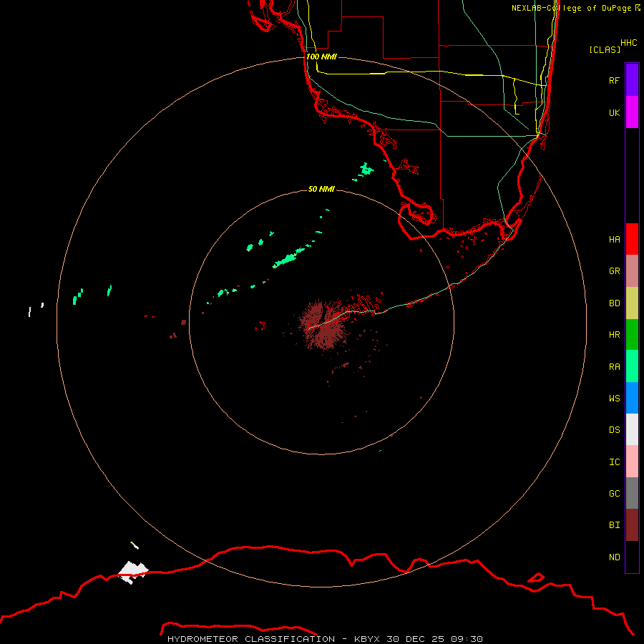Click the [CLAS] legend header text
644x644 pixels.
pos(605,49)
